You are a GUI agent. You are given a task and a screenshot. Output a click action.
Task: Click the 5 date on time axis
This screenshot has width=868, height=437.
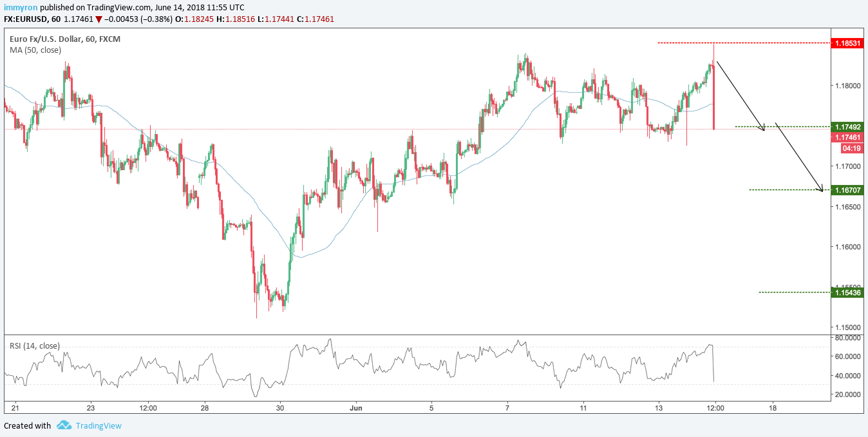tap(431, 408)
